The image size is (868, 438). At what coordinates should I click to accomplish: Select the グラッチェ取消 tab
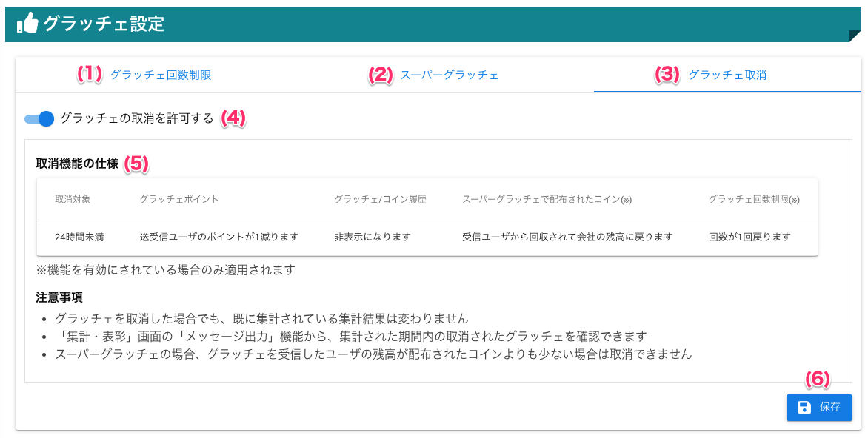[x=727, y=75]
